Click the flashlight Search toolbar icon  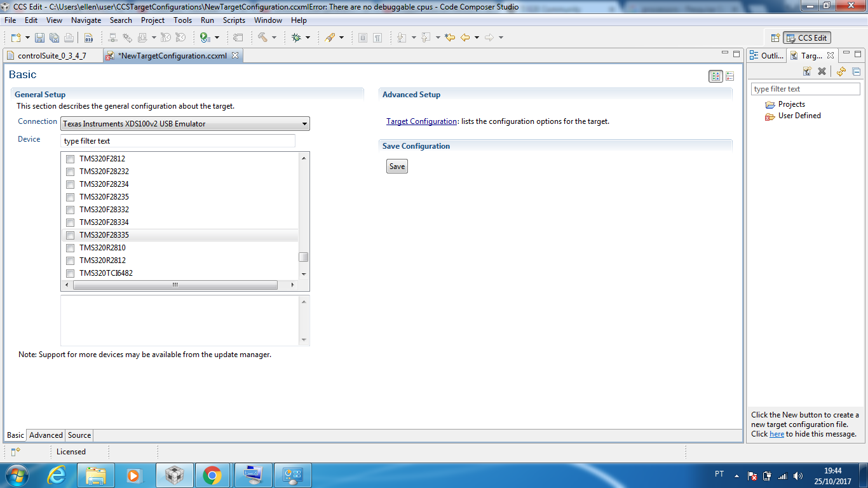click(330, 37)
